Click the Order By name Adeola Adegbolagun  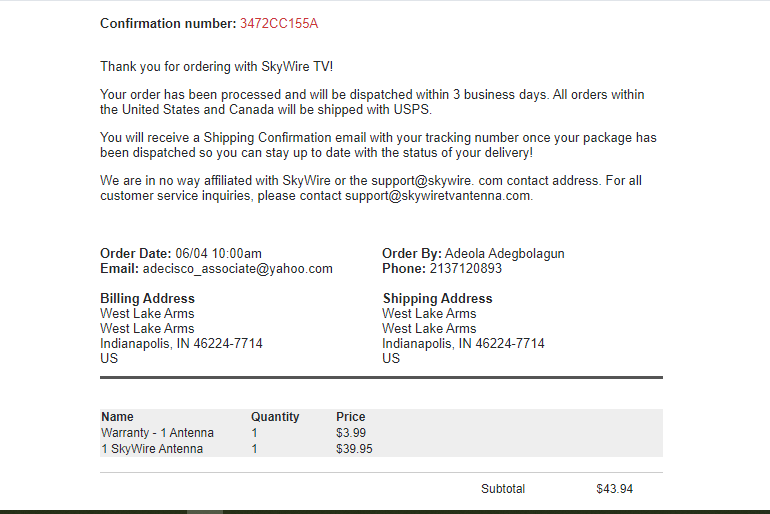[x=504, y=254]
